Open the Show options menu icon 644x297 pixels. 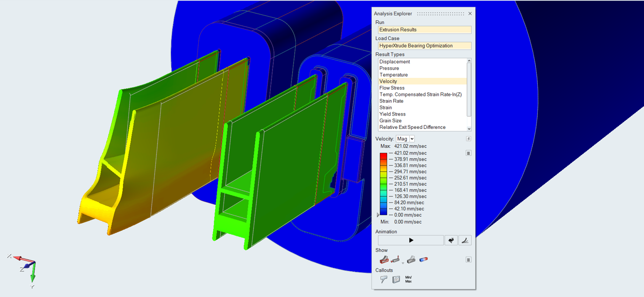(x=468, y=260)
